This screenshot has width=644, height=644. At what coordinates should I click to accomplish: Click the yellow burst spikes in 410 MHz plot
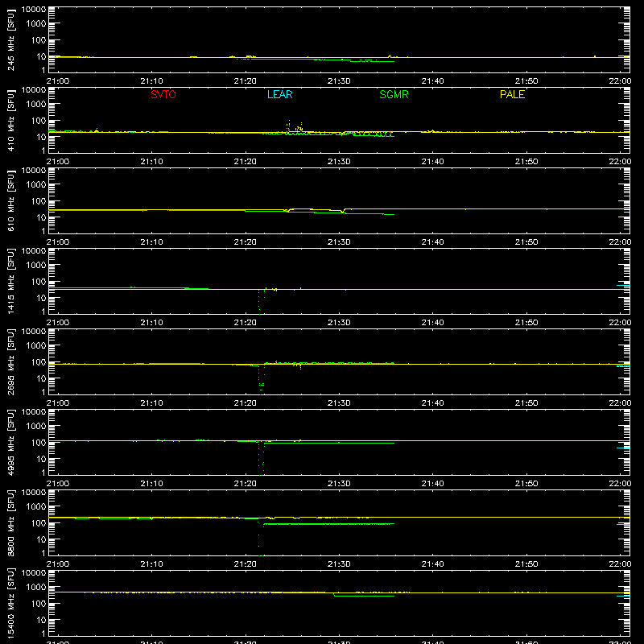click(x=295, y=126)
